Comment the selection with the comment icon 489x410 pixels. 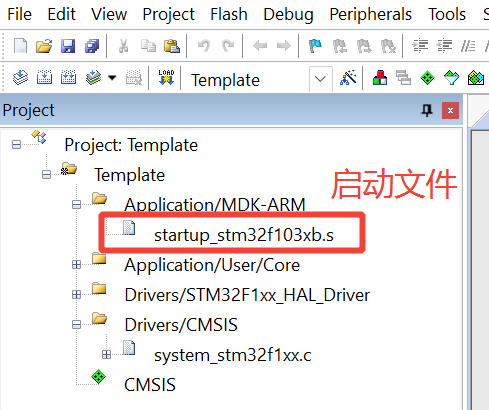[x=468, y=46]
